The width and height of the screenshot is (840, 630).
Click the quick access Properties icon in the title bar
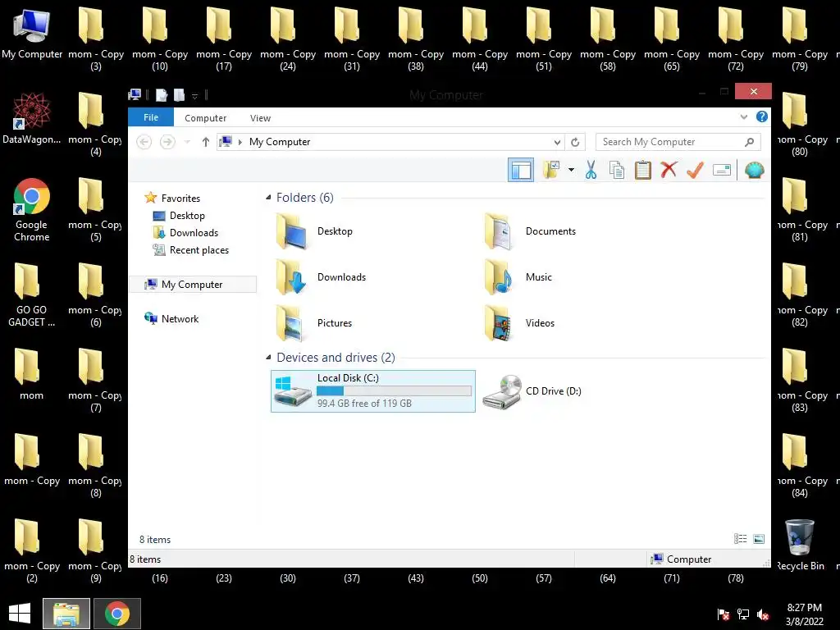pyautogui.click(x=162, y=95)
